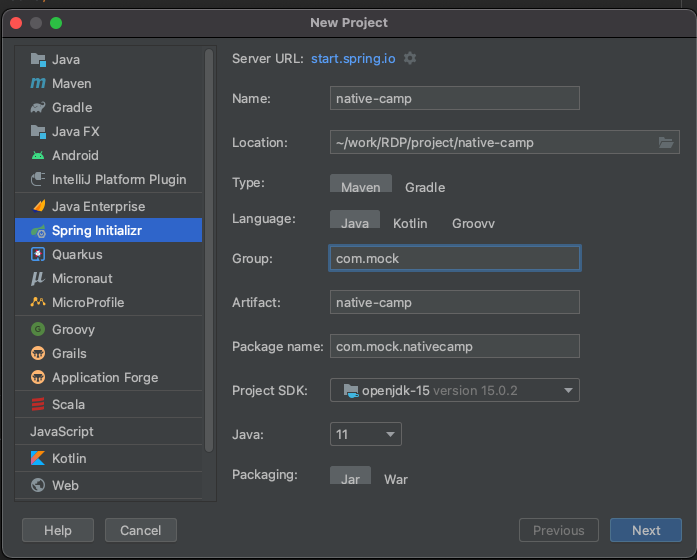697x560 pixels.
Task: Click the Cancel button
Action: click(x=141, y=530)
